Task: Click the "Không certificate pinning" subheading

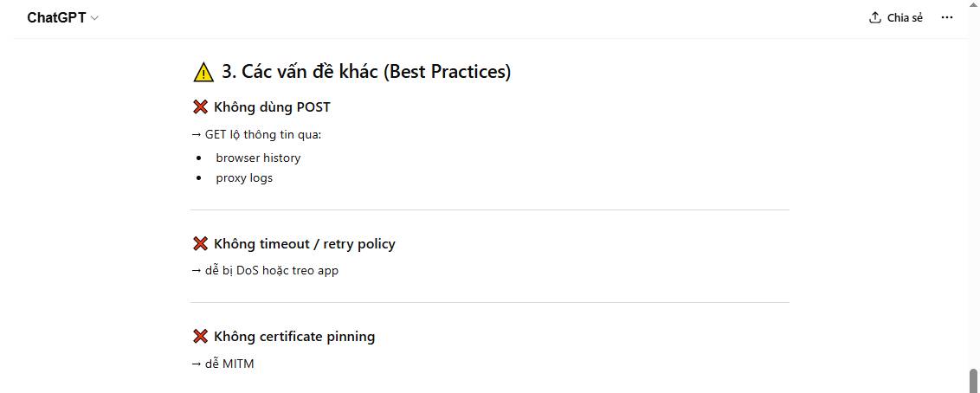Action: click(294, 337)
